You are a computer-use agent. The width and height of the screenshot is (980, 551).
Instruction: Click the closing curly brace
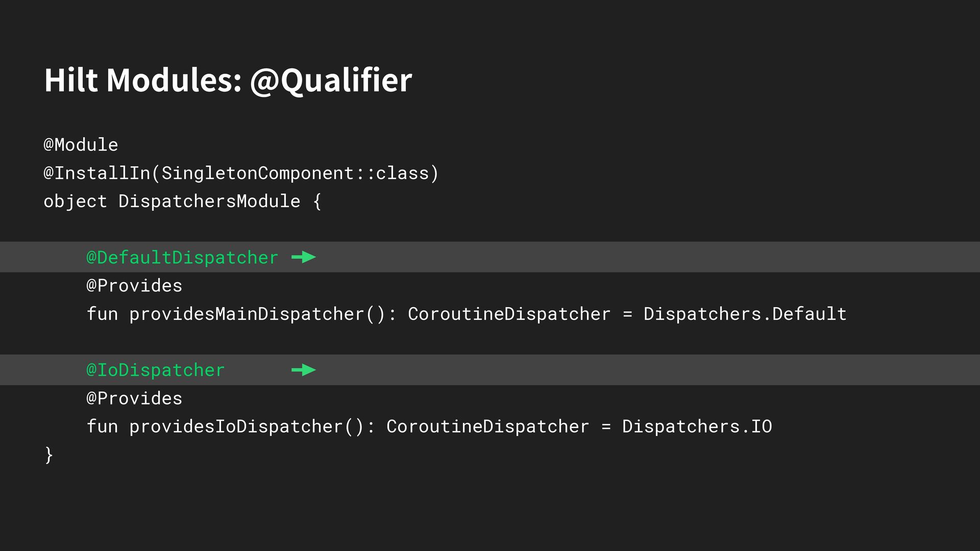[x=49, y=455]
